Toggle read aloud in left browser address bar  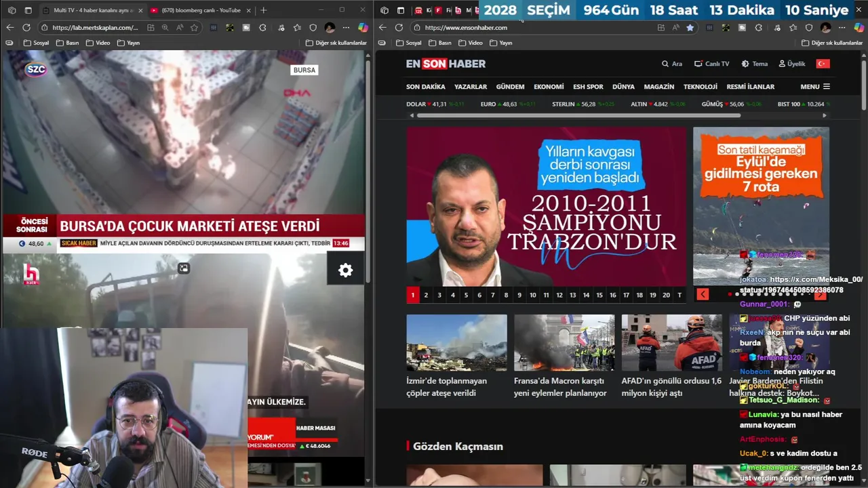pos(180,27)
